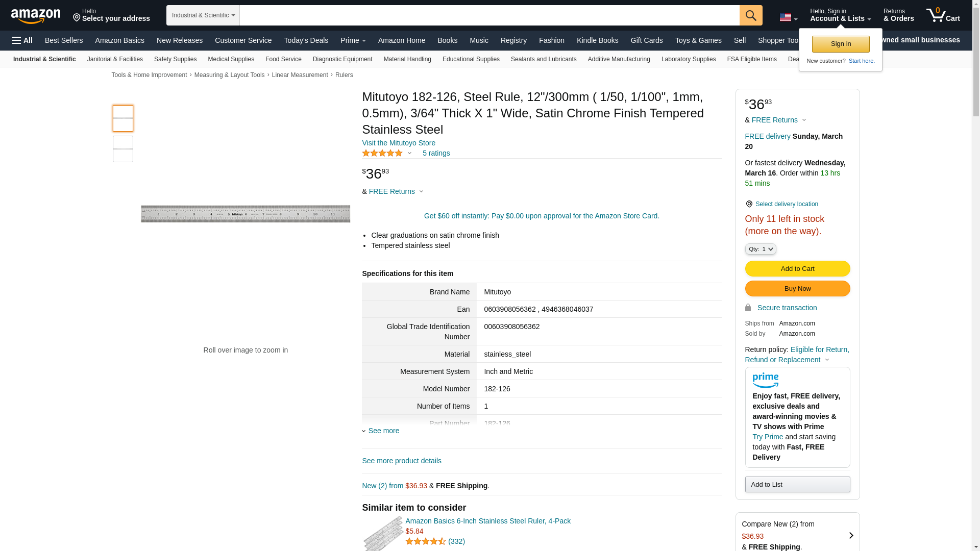
Task: Click arrow next to Compare New offers
Action: click(851, 536)
